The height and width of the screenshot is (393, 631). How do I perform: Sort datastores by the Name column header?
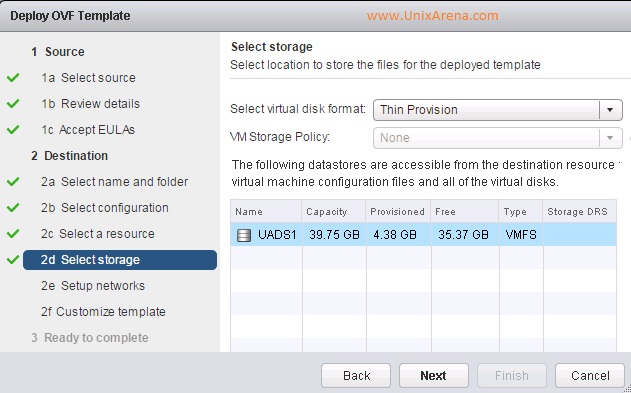click(x=266, y=212)
